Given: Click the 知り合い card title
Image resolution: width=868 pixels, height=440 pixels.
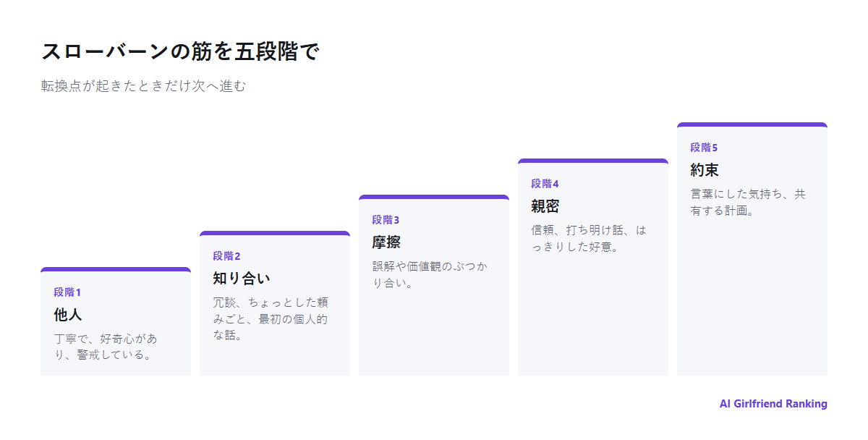Looking at the screenshot, I should coord(242,279).
